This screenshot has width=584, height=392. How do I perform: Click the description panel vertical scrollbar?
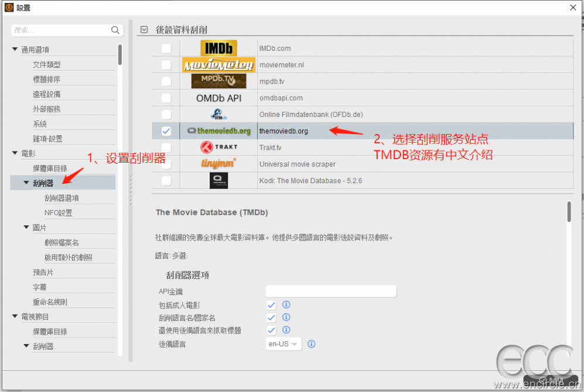(x=569, y=211)
